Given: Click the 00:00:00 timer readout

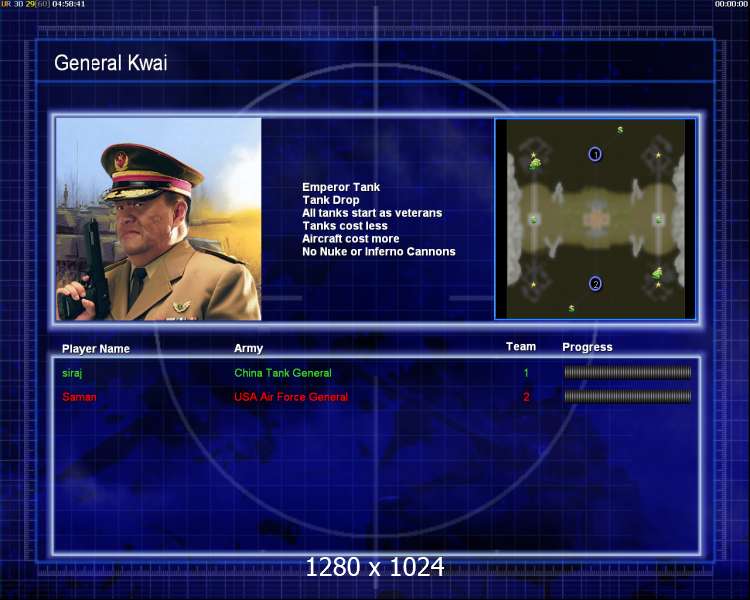Looking at the screenshot, I should (x=731, y=4).
